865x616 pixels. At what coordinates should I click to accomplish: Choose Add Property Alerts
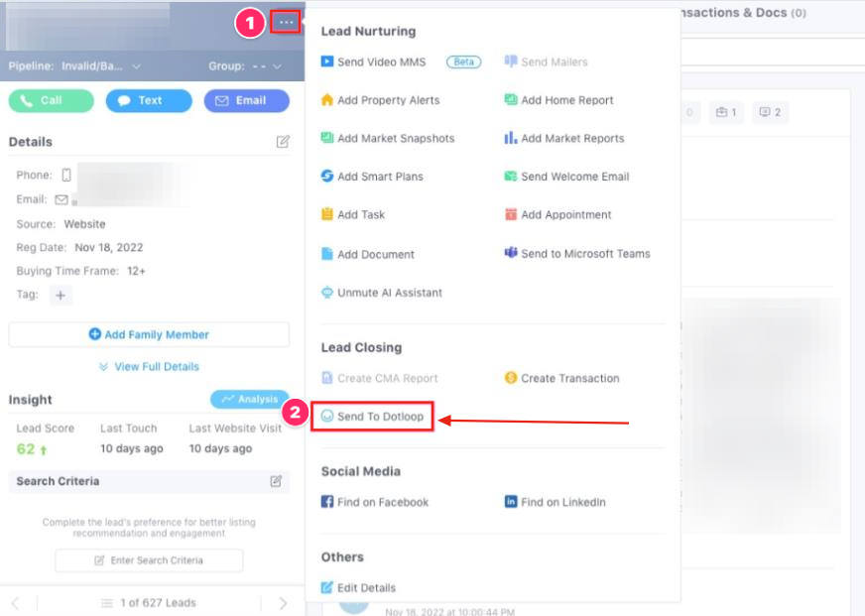[388, 100]
